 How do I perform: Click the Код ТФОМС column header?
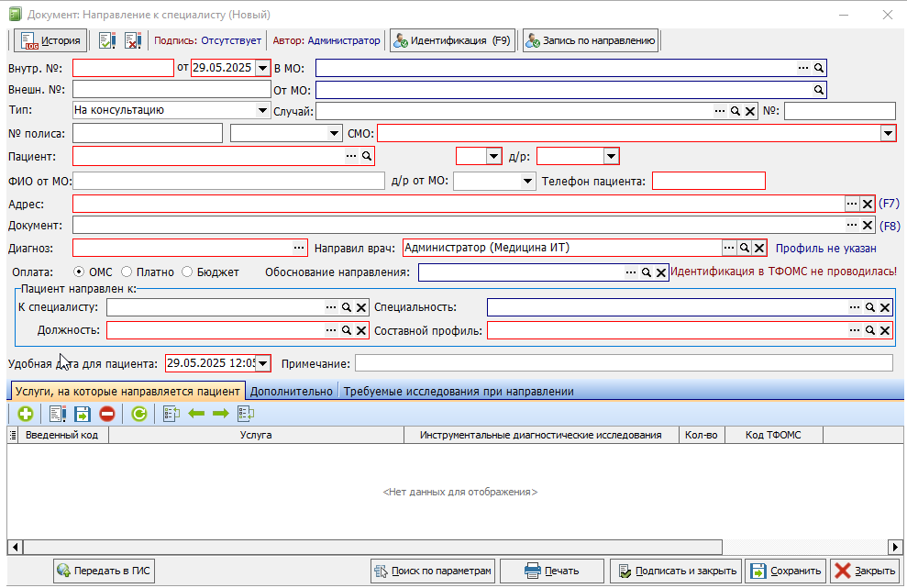(773, 435)
